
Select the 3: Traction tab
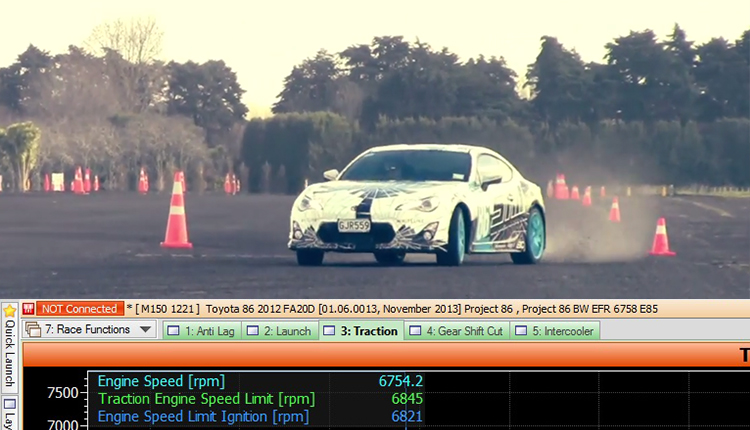click(x=362, y=331)
